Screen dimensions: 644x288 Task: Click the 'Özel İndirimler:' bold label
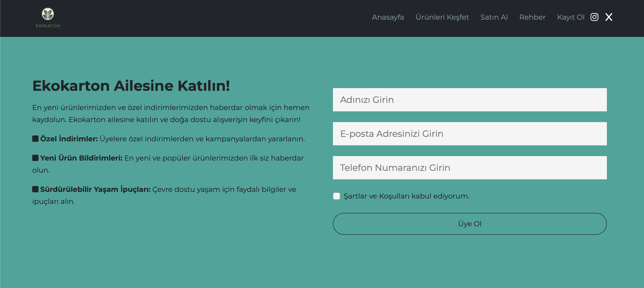69,139
